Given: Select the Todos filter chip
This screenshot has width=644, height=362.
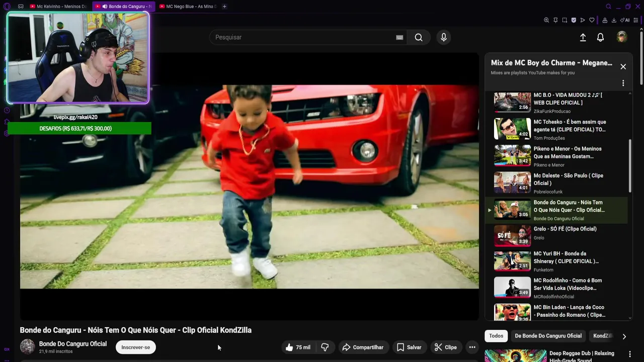Looking at the screenshot, I should tap(496, 336).
